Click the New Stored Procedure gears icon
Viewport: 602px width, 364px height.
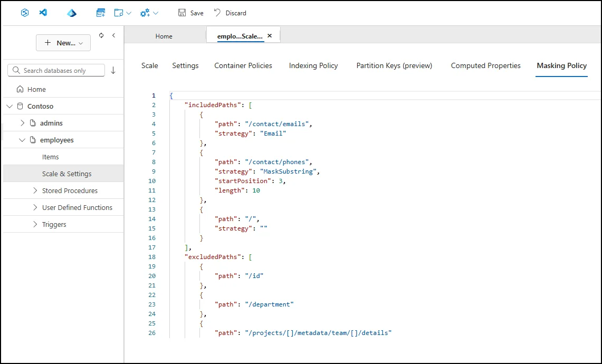click(145, 13)
